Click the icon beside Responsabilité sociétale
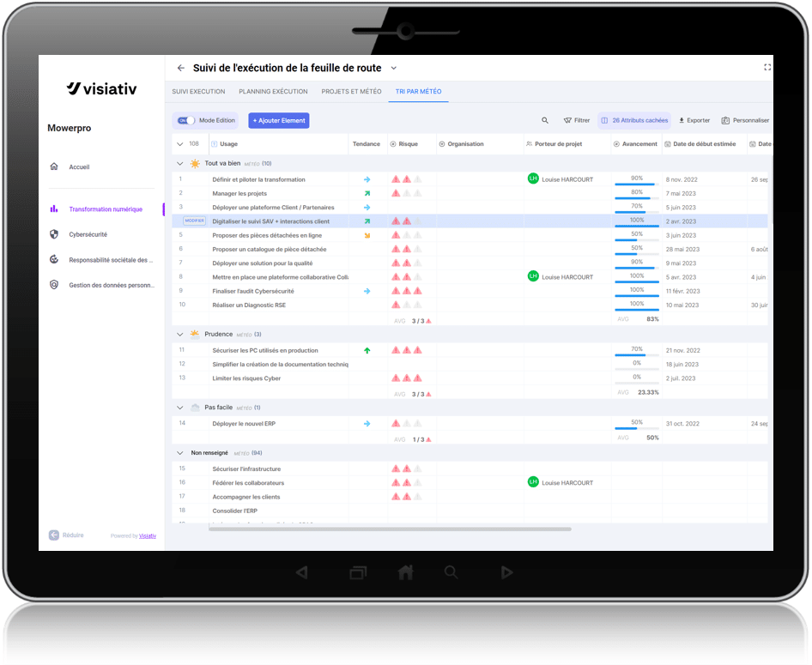812x665 pixels. coord(54,259)
